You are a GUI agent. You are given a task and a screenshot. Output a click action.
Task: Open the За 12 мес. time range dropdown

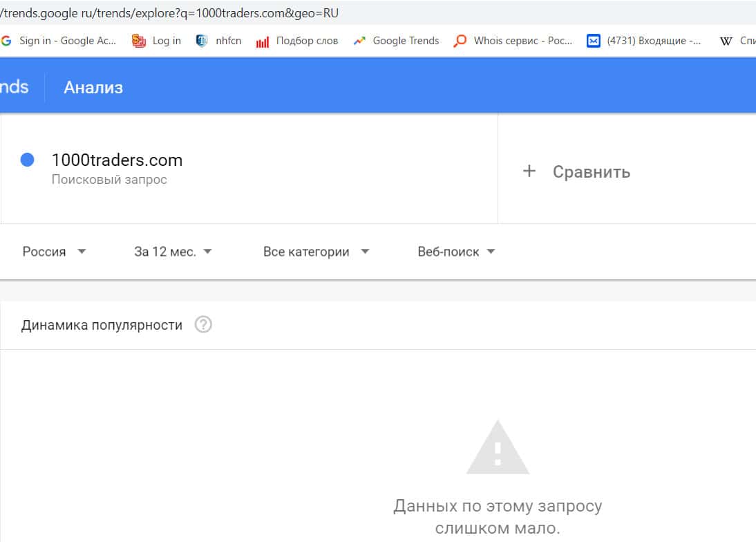coord(173,252)
